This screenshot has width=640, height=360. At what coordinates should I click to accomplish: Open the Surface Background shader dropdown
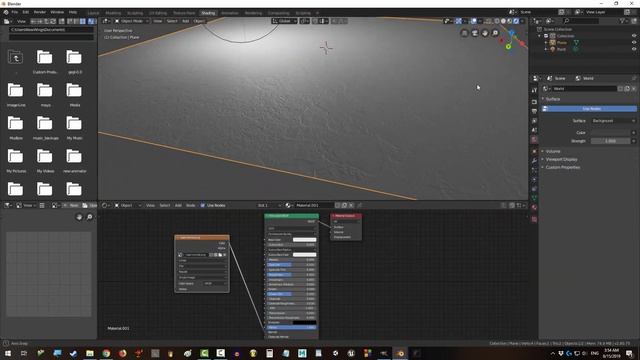613,121
